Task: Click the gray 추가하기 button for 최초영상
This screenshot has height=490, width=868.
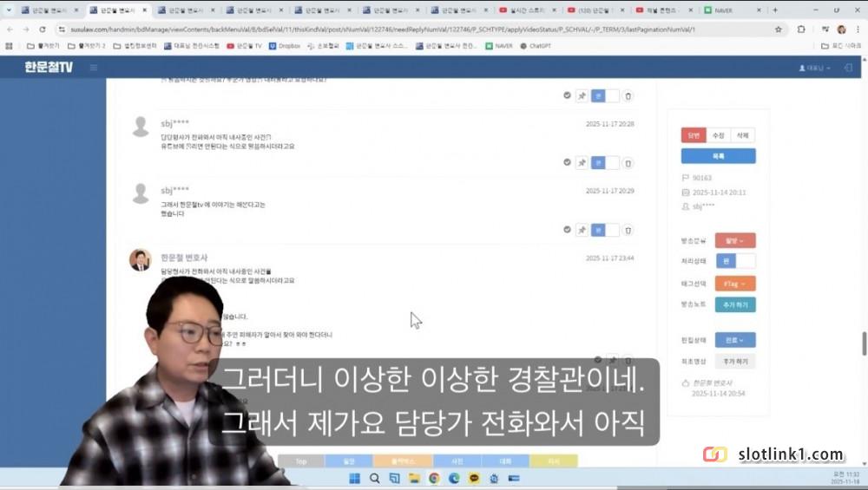Action: (735, 361)
